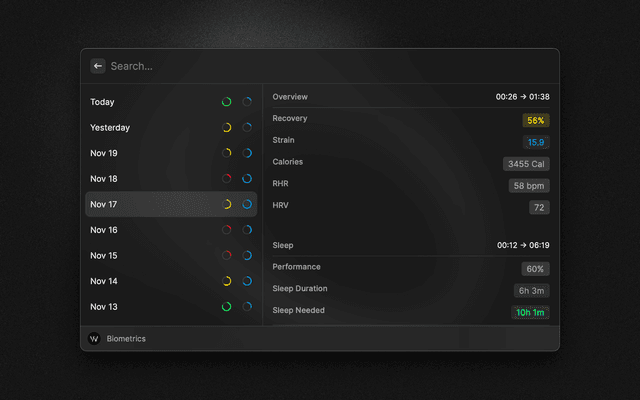Choose the Nov 15 list item
Viewport: 640px width, 400px height.
tap(150, 256)
